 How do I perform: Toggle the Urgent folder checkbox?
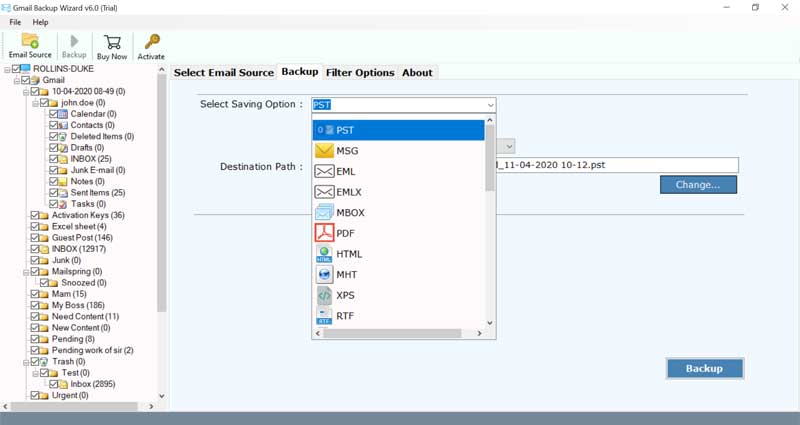pos(35,395)
